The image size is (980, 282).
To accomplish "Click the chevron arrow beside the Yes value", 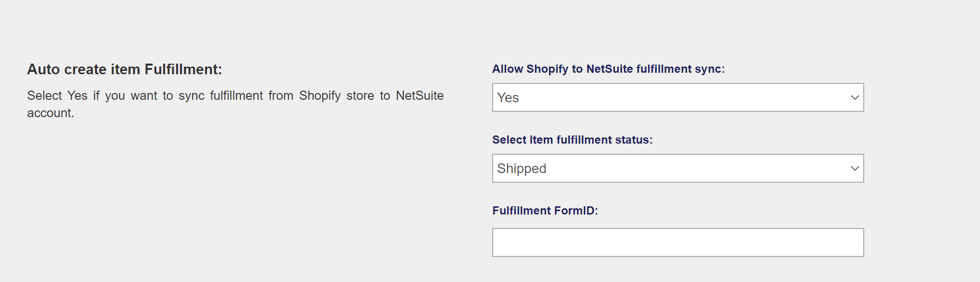I will click(x=855, y=97).
